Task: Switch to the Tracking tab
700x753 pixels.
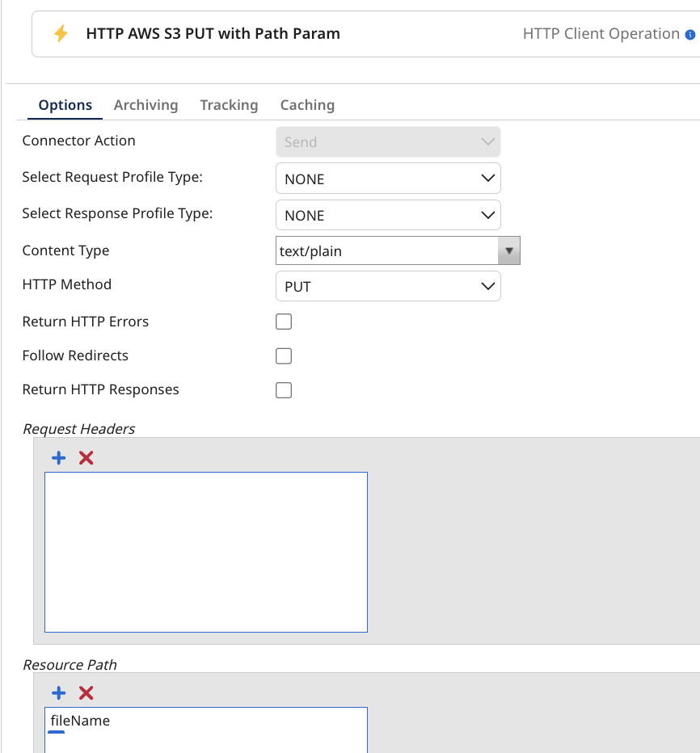Action: (x=229, y=104)
